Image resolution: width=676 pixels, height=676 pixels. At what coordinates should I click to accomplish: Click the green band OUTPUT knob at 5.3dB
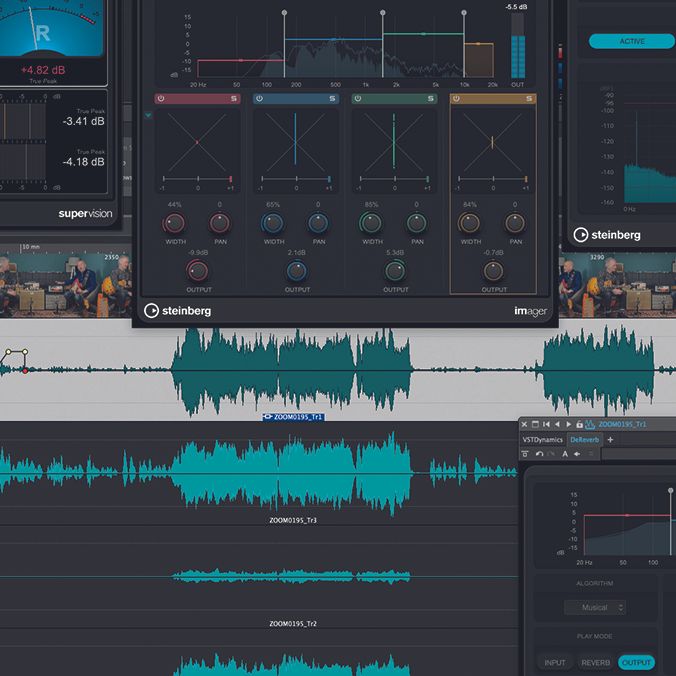[395, 271]
